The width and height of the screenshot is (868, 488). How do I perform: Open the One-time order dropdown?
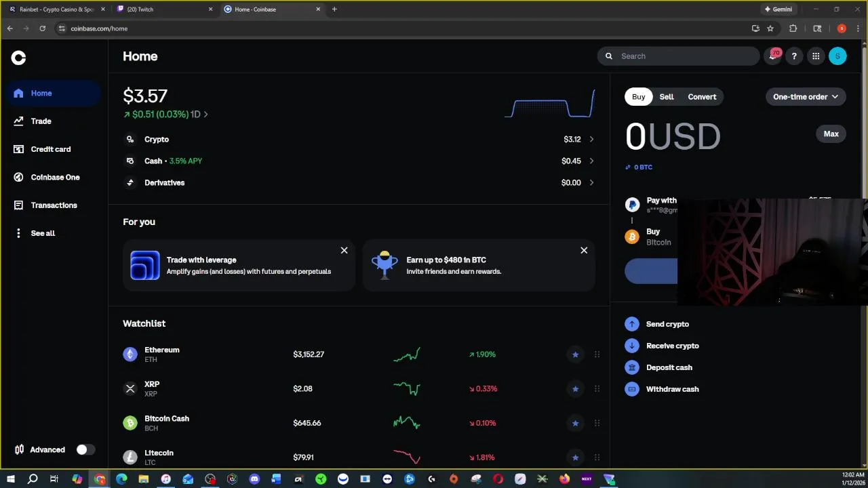click(x=806, y=97)
